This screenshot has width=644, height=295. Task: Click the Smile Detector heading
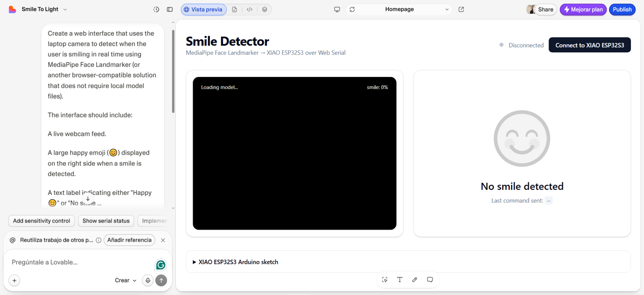(x=227, y=41)
